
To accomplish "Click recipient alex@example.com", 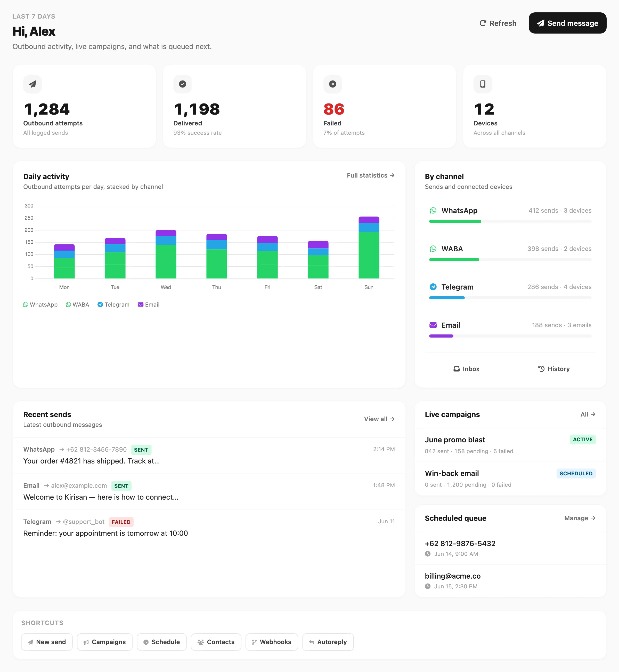I will pyautogui.click(x=79, y=486).
